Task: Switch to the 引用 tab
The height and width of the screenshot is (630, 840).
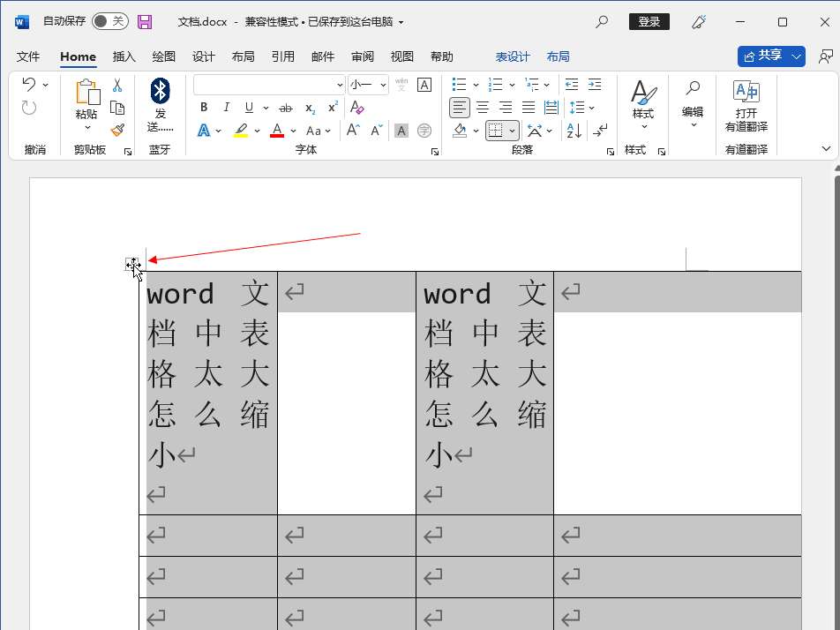Action: [282, 56]
